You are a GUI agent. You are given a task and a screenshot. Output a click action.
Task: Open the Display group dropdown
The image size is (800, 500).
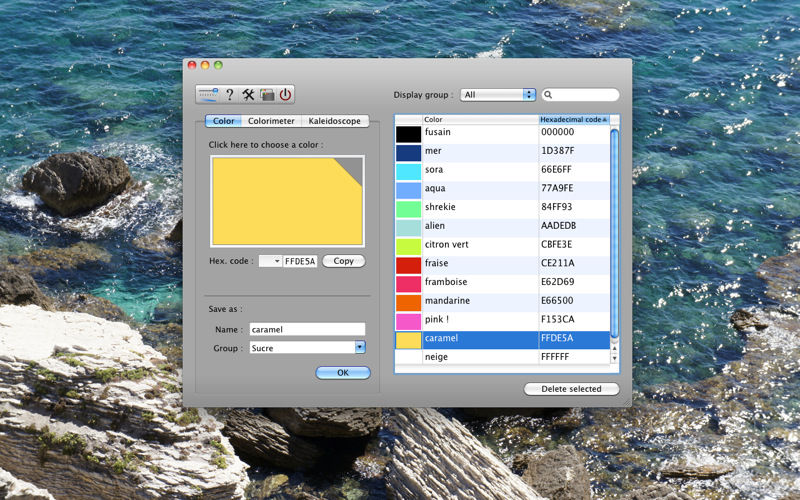click(497, 94)
